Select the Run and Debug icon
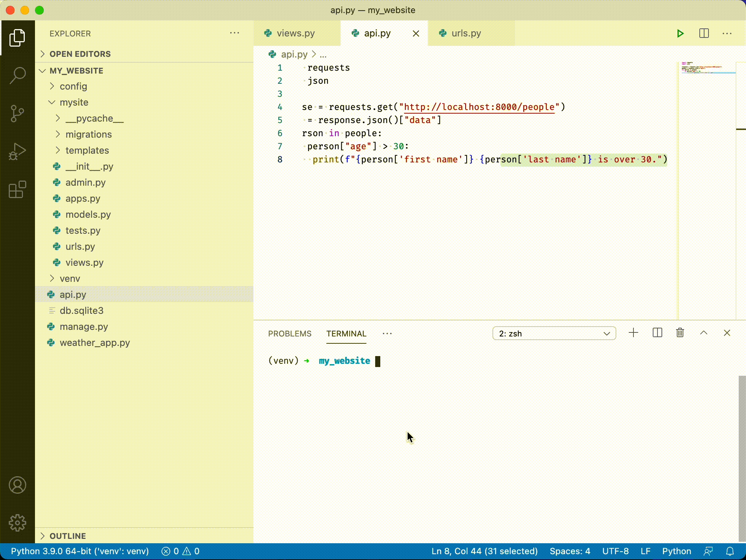Image resolution: width=746 pixels, height=560 pixels. pyautogui.click(x=17, y=151)
